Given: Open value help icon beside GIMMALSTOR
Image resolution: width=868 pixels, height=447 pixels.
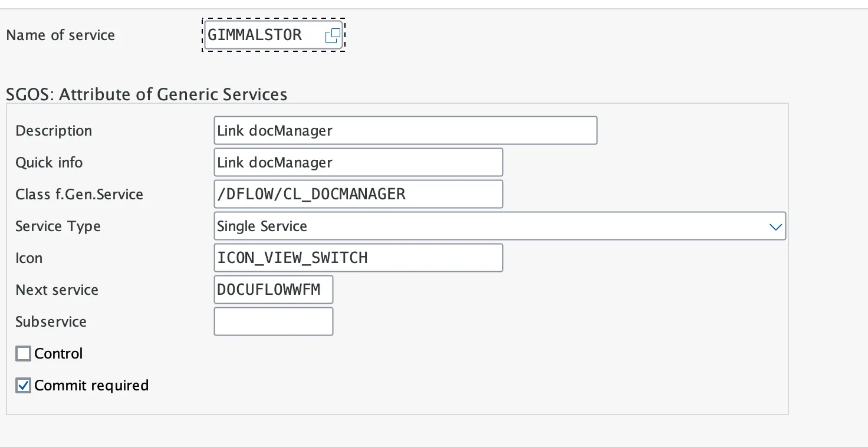Looking at the screenshot, I should point(333,35).
